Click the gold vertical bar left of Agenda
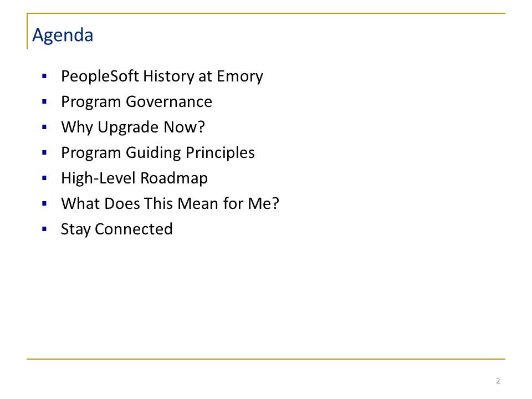This screenshot has width=532, height=399. pos(27,31)
